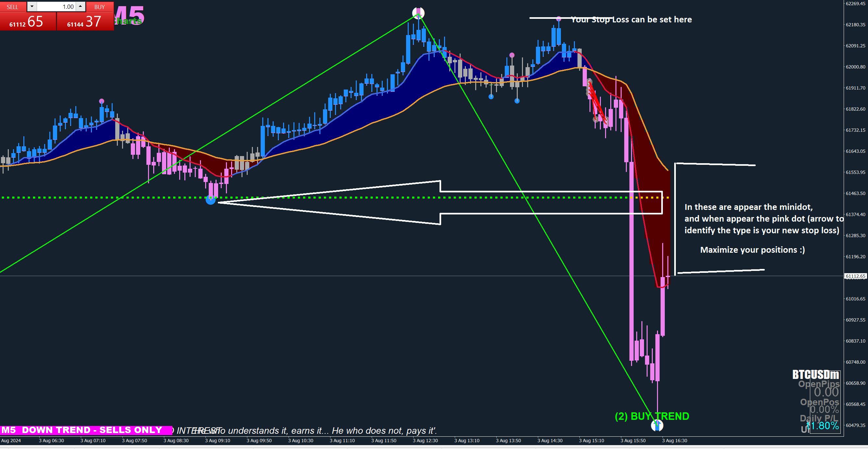Select 'Your Stop Loss can be set here' text
The width and height of the screenshot is (868, 449).
(631, 19)
